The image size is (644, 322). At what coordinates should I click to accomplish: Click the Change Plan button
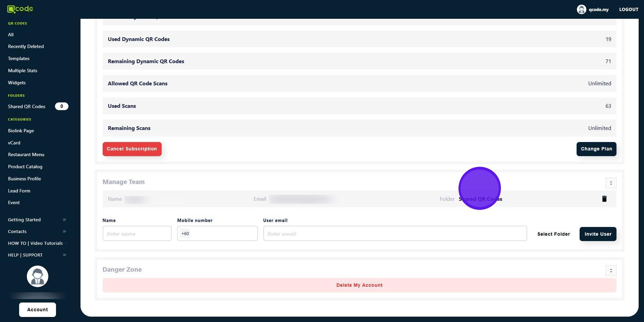596,149
